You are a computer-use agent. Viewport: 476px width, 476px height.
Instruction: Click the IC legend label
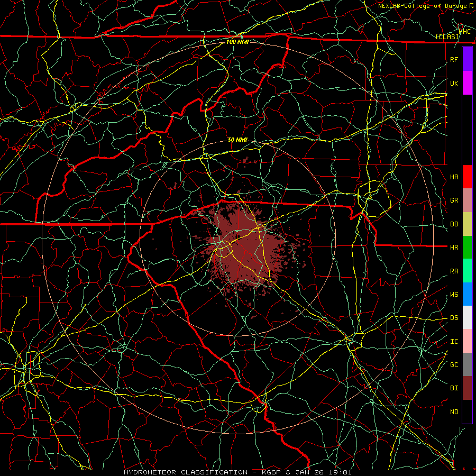(x=454, y=342)
